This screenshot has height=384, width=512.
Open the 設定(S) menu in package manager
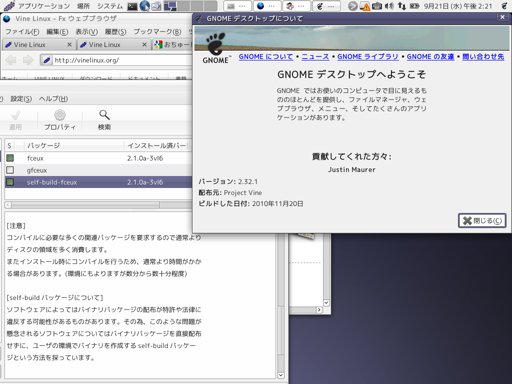(x=21, y=99)
